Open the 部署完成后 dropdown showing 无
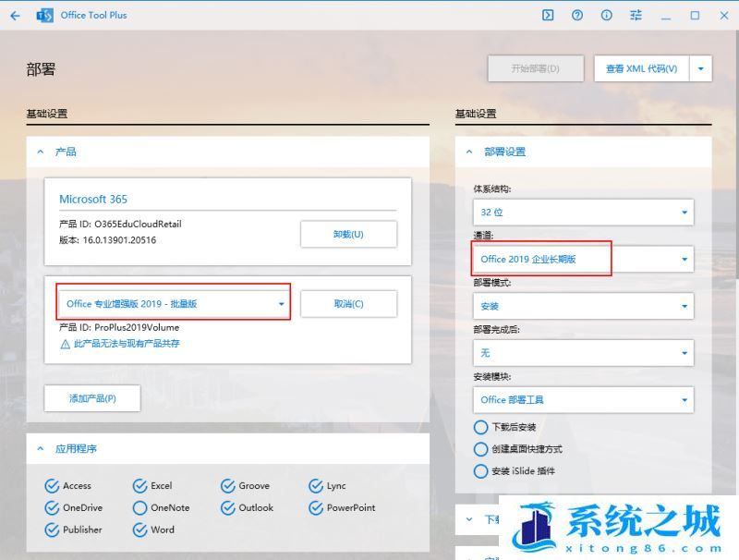The width and height of the screenshot is (739, 560). [584, 353]
